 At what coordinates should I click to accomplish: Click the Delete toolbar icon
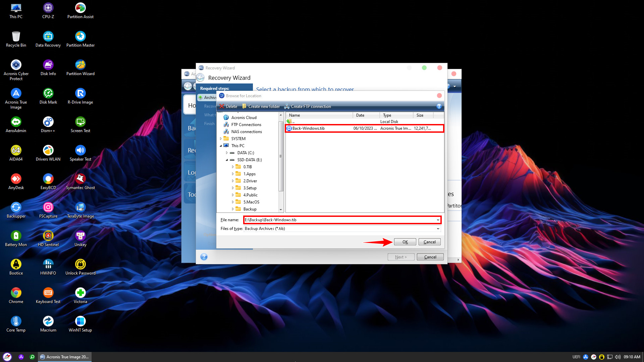[222, 106]
